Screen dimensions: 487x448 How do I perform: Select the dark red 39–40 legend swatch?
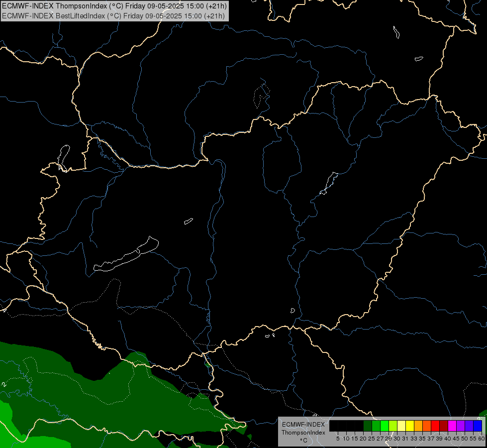(x=444, y=426)
